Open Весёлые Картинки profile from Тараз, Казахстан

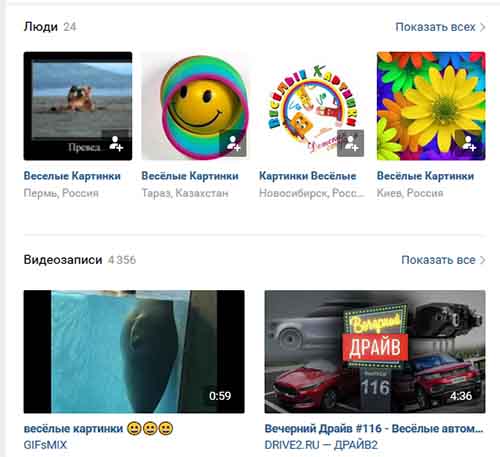(x=190, y=176)
